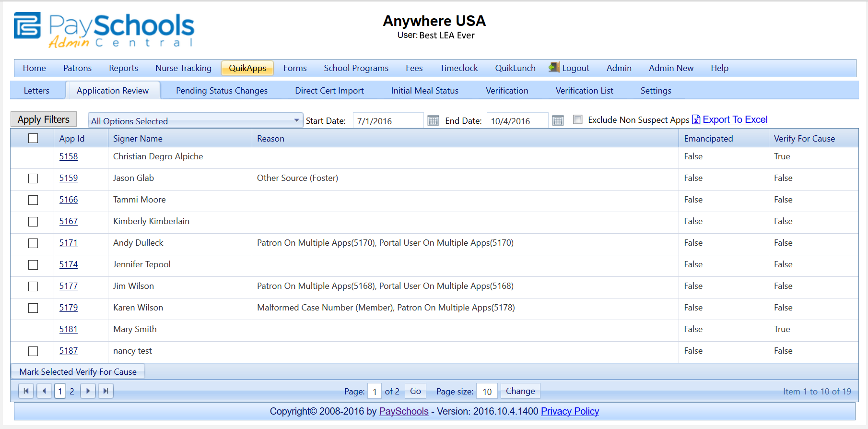Open the Forms menu
This screenshot has height=429, width=868.
(x=295, y=68)
